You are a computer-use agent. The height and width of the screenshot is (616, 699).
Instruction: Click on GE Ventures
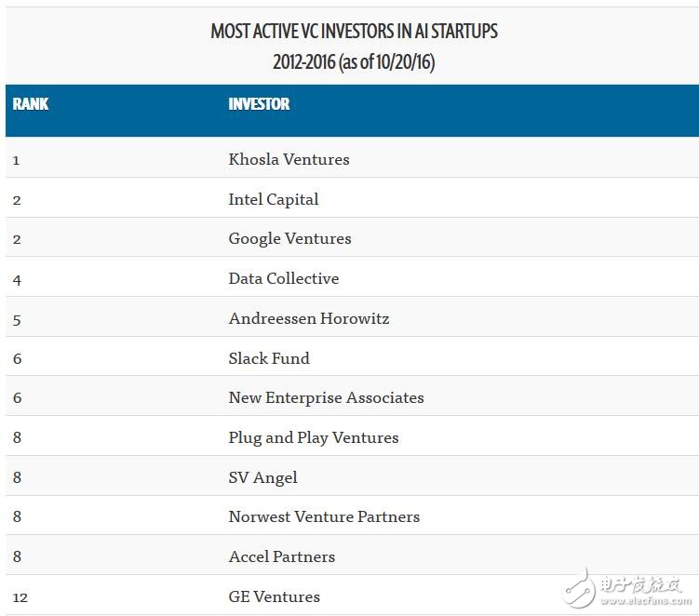click(275, 596)
